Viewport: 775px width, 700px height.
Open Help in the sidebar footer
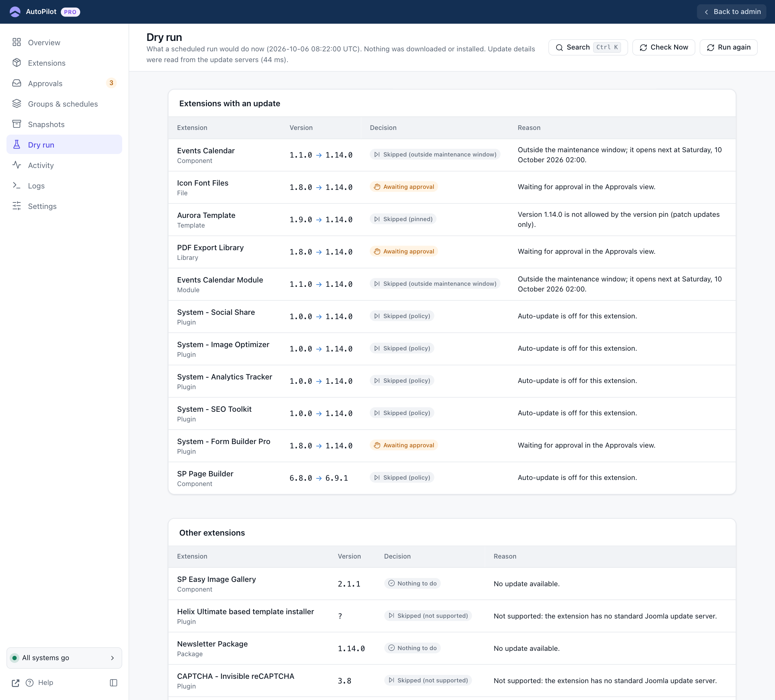39,683
